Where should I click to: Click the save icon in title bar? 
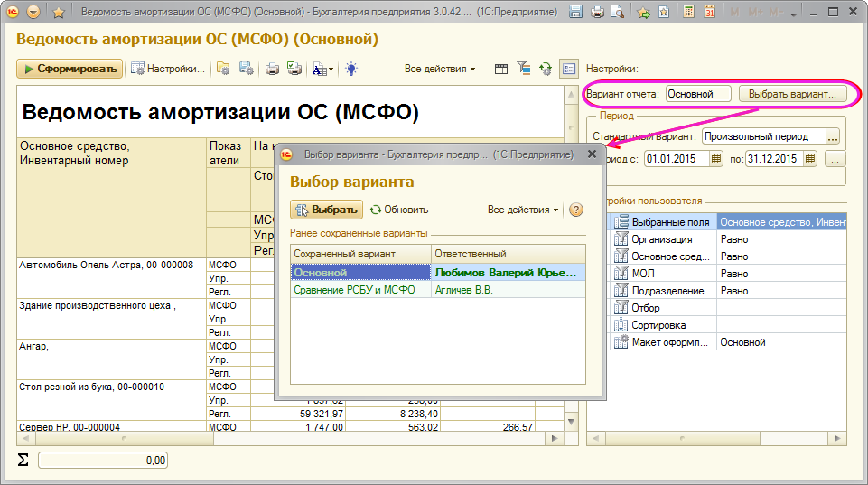[576, 13]
